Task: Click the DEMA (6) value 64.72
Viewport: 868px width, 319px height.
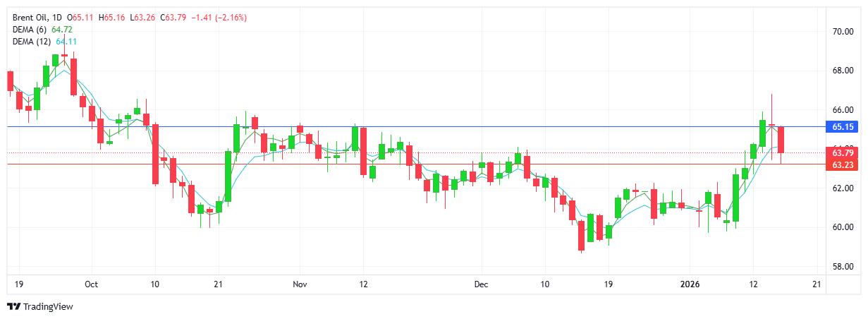Action: point(62,29)
